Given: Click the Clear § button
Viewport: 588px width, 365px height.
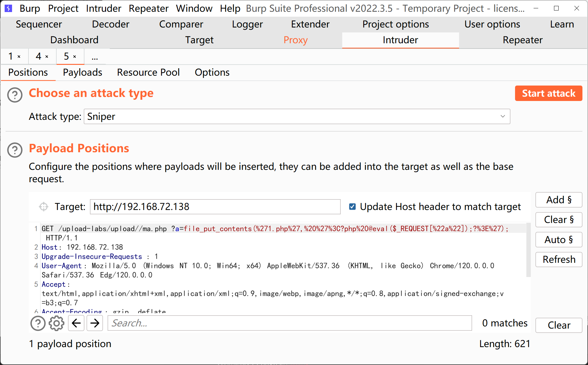Looking at the screenshot, I should point(559,220).
